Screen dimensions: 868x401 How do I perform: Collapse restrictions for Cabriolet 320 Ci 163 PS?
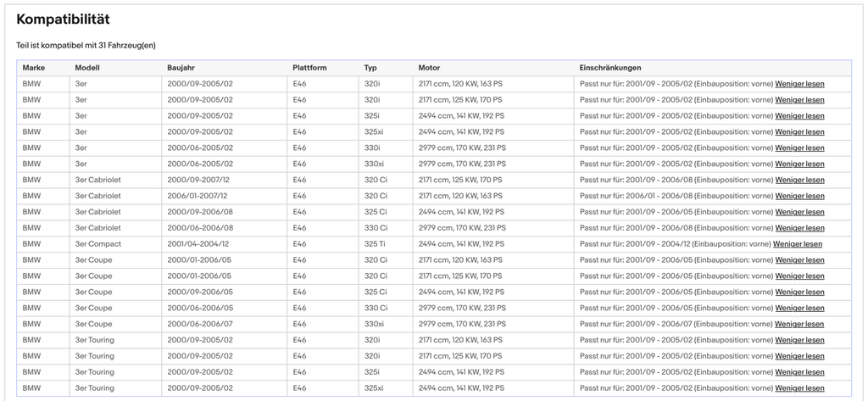point(799,196)
